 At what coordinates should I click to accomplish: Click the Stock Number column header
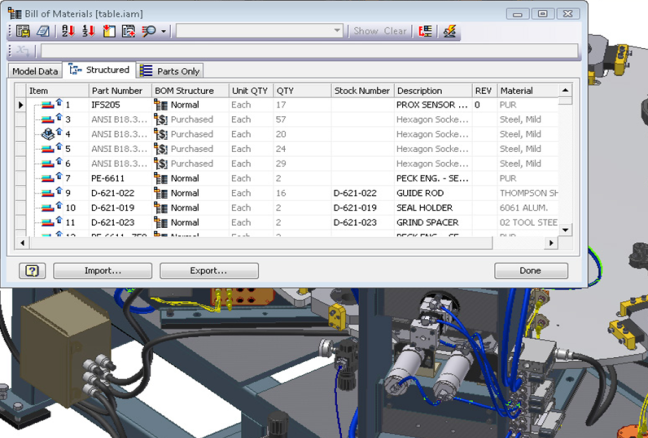pyautogui.click(x=362, y=90)
